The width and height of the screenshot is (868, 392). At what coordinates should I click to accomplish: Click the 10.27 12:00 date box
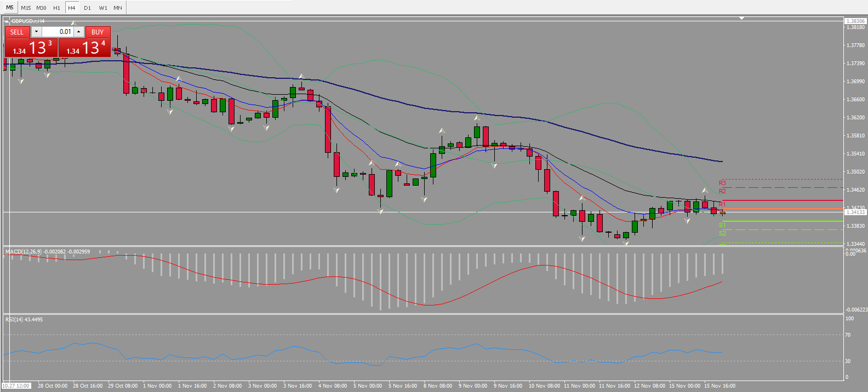point(16,386)
